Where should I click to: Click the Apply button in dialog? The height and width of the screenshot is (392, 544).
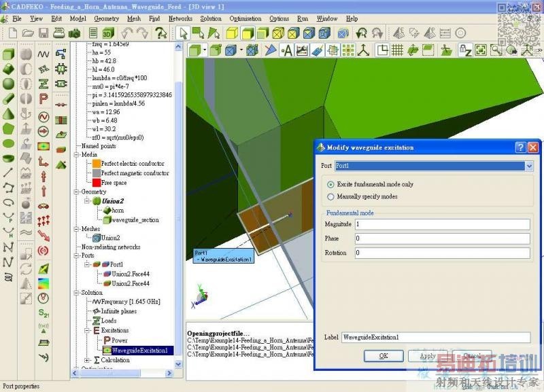click(x=428, y=356)
